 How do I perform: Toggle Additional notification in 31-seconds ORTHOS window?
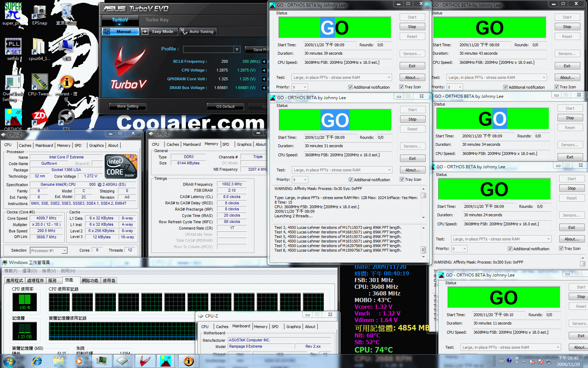[x=369, y=180]
